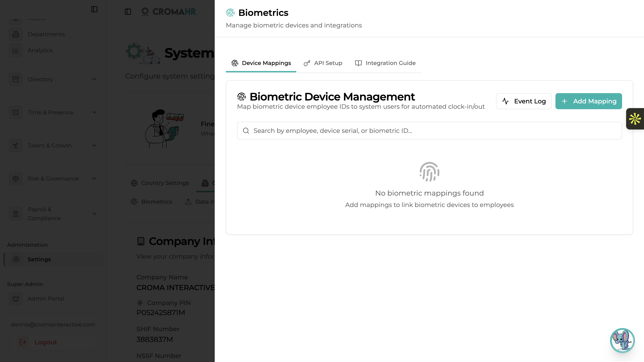644x362 pixels.
Task: Click the Risk & Governance scales icon
Action: click(x=15, y=178)
